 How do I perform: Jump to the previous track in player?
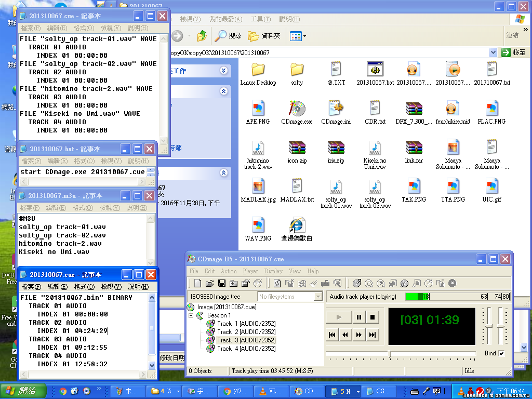(332, 335)
